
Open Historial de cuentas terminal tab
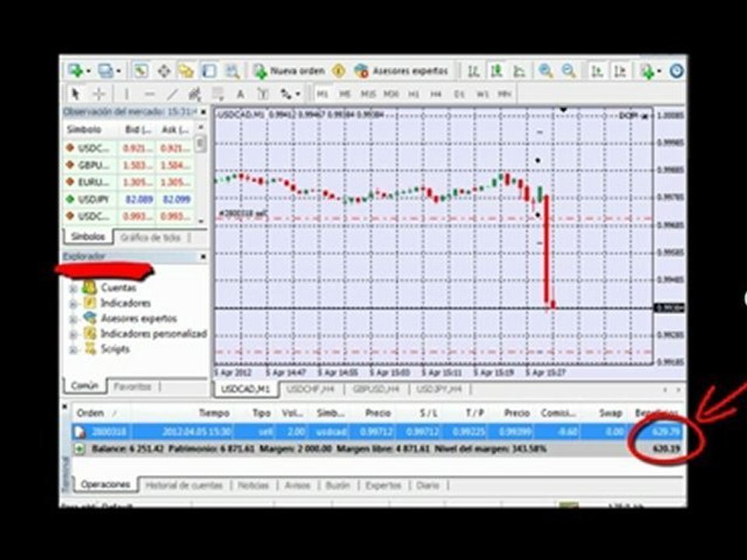(x=184, y=485)
